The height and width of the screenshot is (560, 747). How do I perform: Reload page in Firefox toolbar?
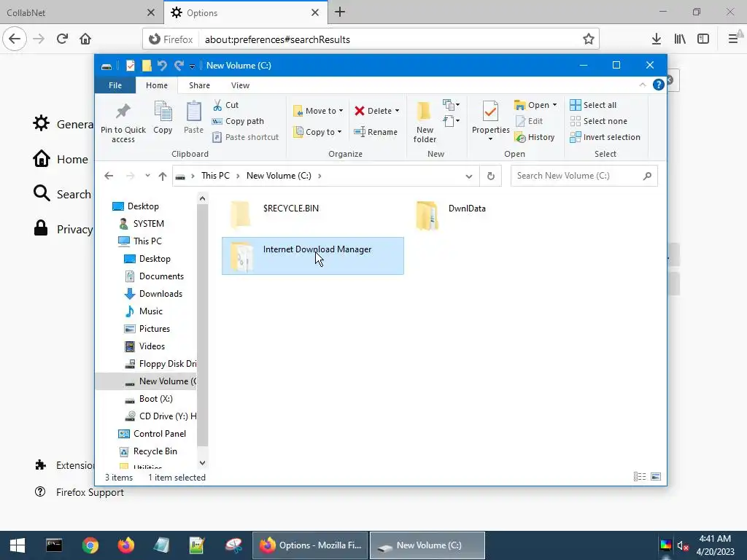click(62, 39)
